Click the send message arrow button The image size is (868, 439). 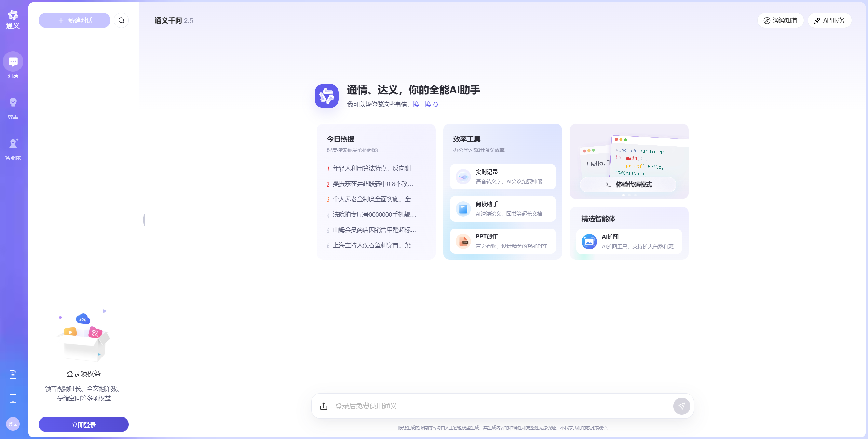(x=681, y=406)
